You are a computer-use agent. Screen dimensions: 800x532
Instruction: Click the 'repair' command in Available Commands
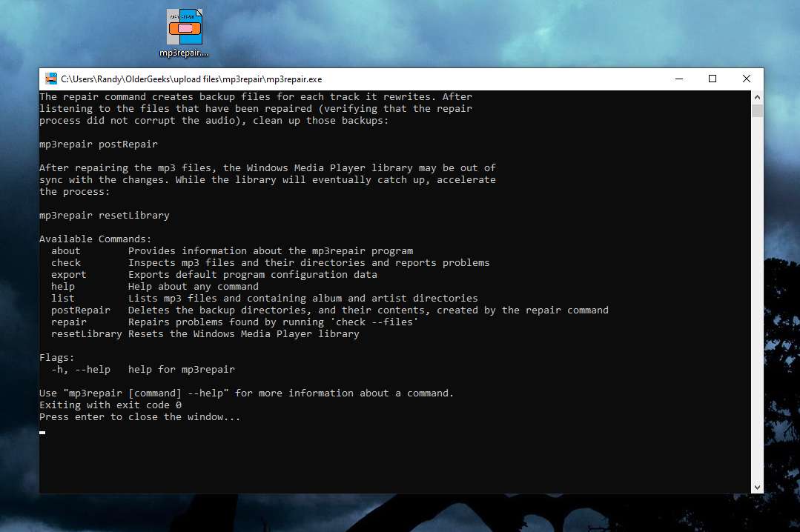(69, 322)
